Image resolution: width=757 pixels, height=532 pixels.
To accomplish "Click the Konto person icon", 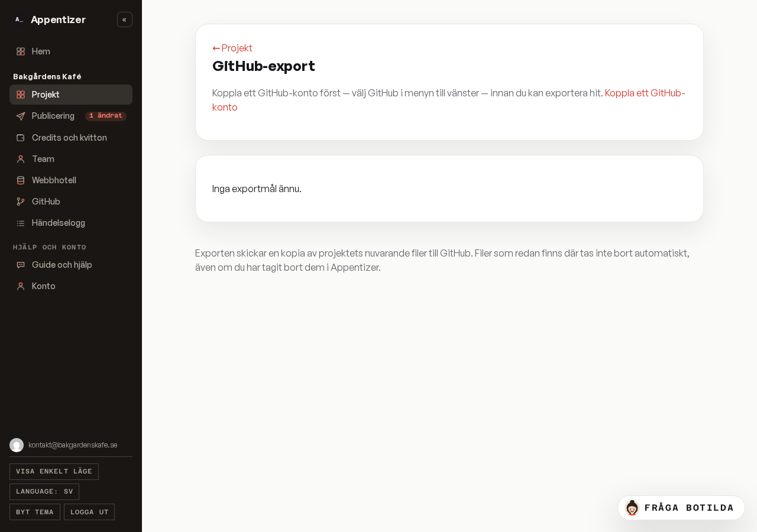I will click(21, 286).
